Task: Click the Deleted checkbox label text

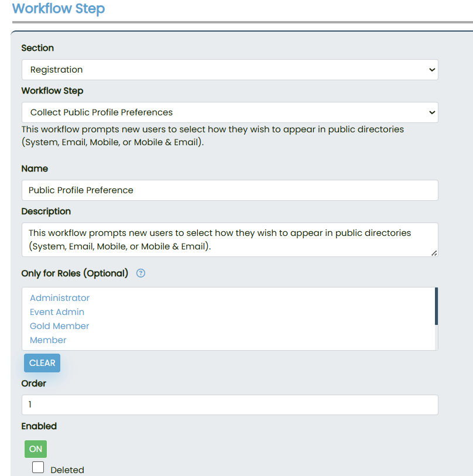Action: point(67,470)
